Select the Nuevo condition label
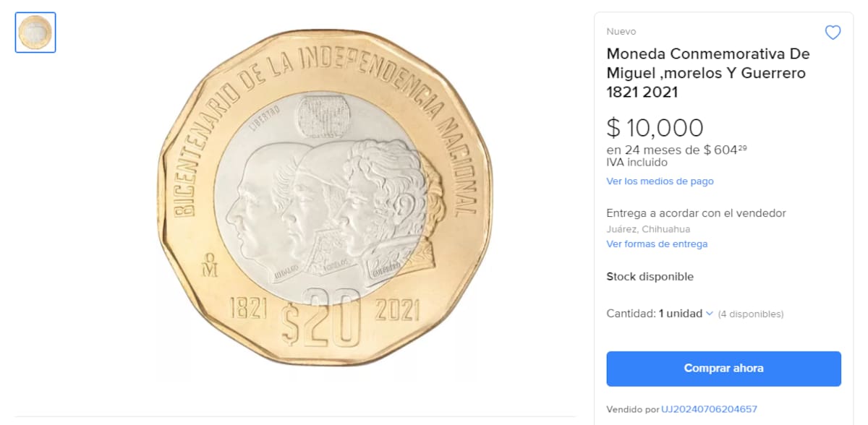This screenshot has width=868, height=425. coord(620,32)
